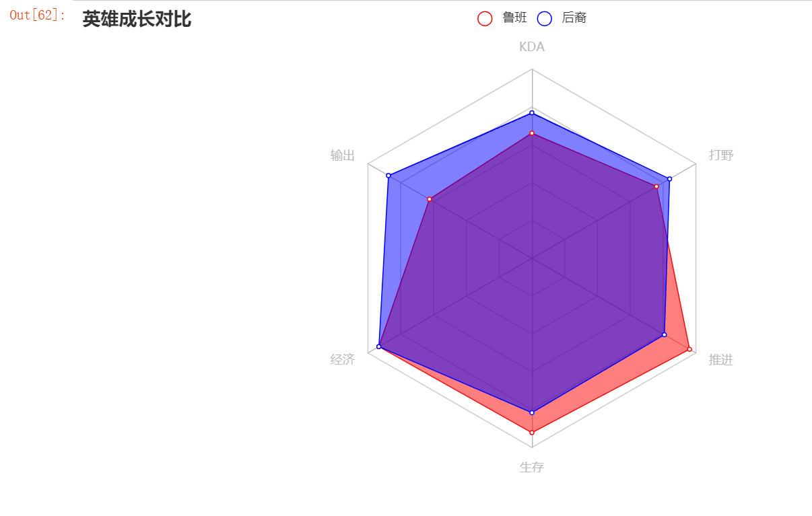
Task: Select the blue data point on 打野 axis
Action: tap(669, 179)
